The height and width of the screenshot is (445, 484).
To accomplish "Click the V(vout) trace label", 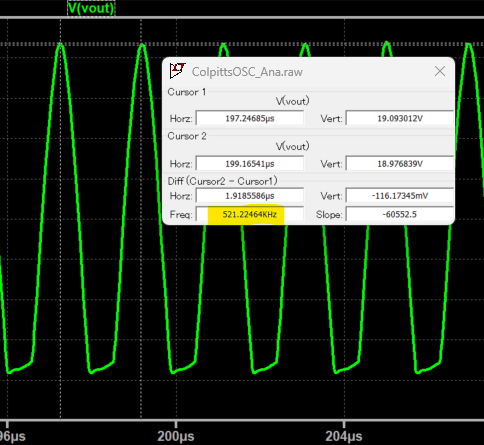I will [x=91, y=8].
